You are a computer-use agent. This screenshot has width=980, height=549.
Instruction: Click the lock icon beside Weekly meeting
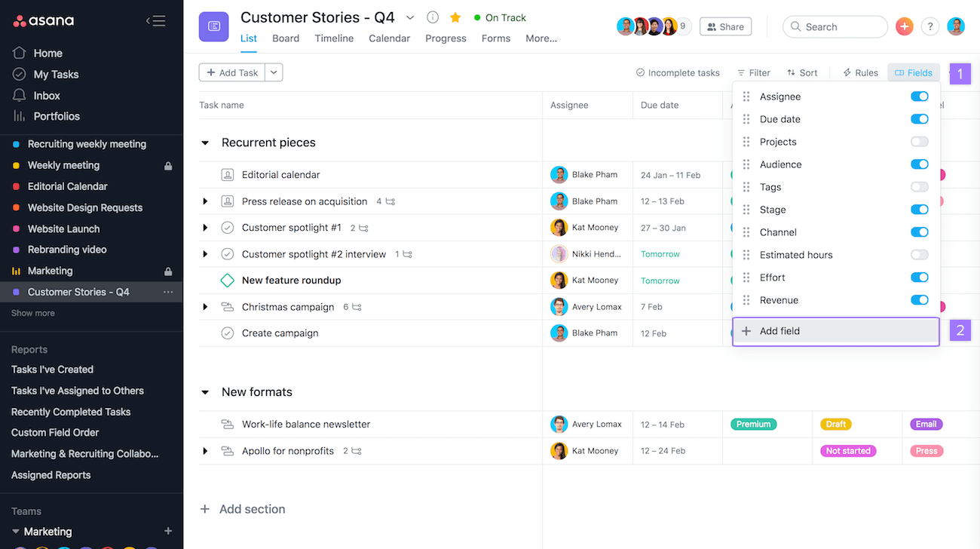(168, 166)
